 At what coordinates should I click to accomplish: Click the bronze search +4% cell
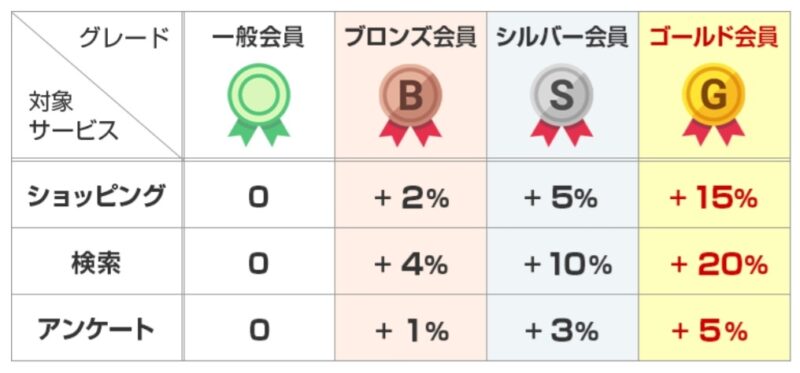tap(411, 265)
